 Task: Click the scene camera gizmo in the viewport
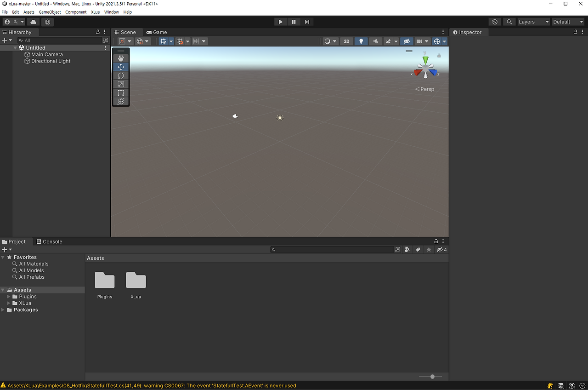point(425,67)
